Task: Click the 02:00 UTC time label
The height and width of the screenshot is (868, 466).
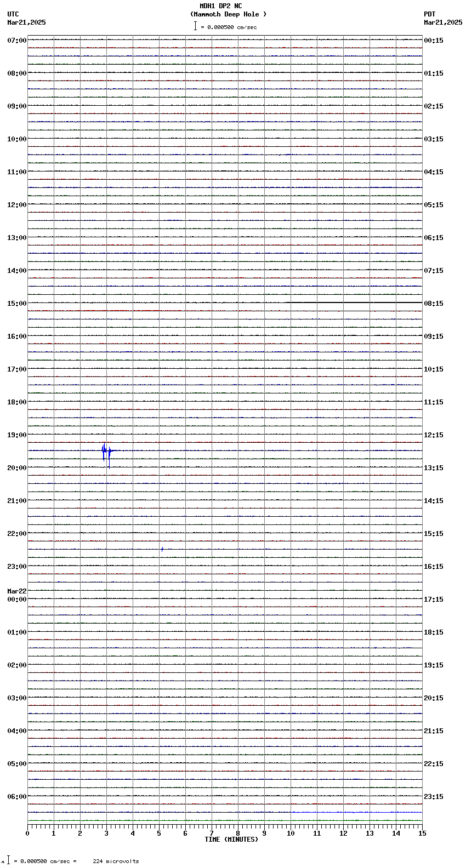Action: pyautogui.click(x=17, y=665)
